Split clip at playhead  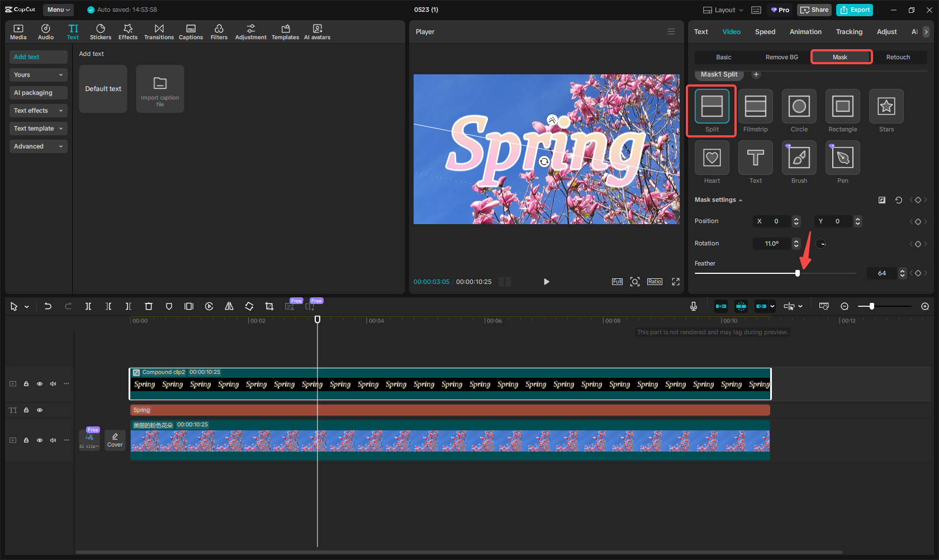click(x=88, y=306)
